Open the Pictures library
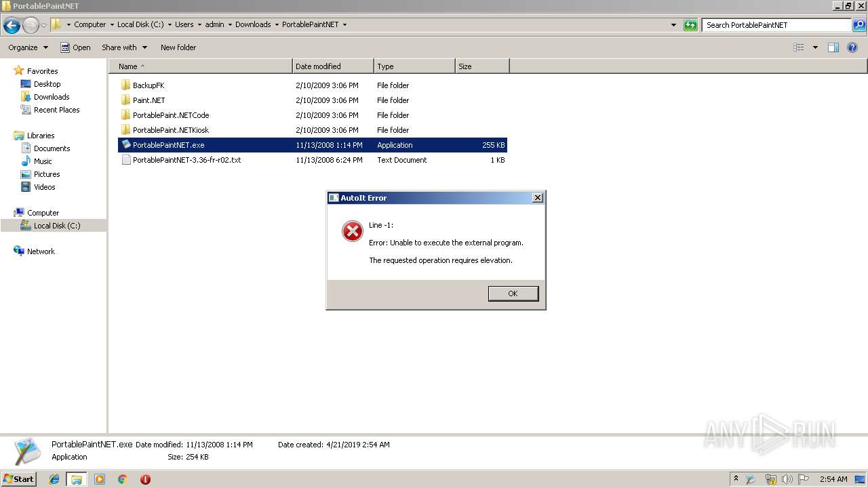The width and height of the screenshot is (868, 488). click(47, 174)
